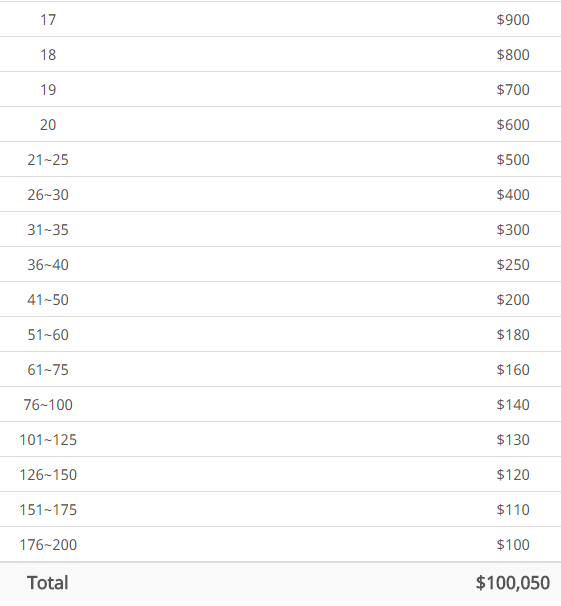Select the $100,050 total amount
This screenshot has height=606, width=561.
point(513,582)
